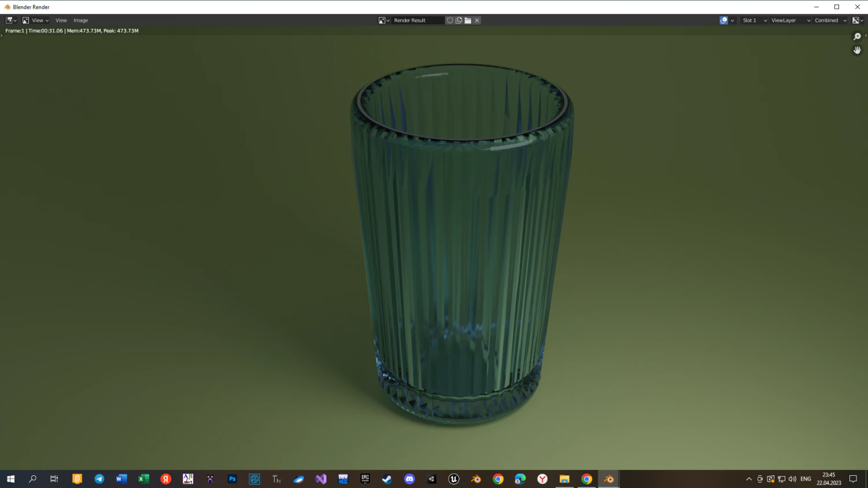
Task: Open the Combined pass dropdown
Action: 830,20
